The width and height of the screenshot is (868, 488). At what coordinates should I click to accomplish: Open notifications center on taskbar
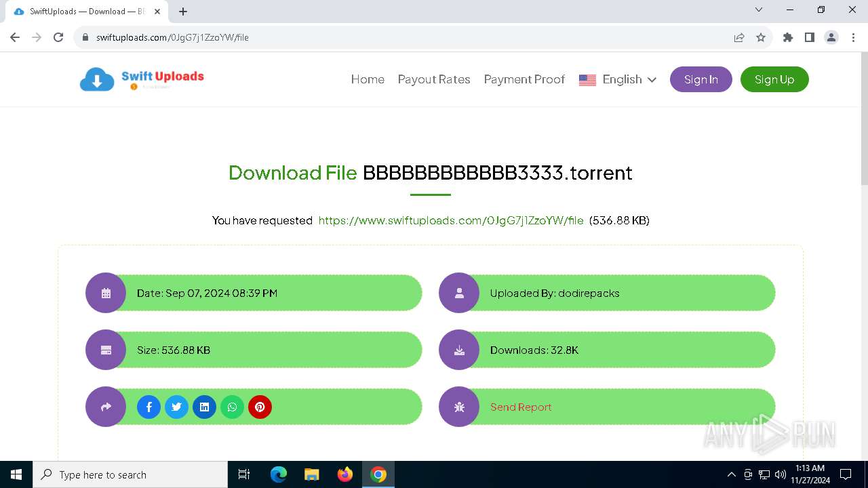coord(846,474)
